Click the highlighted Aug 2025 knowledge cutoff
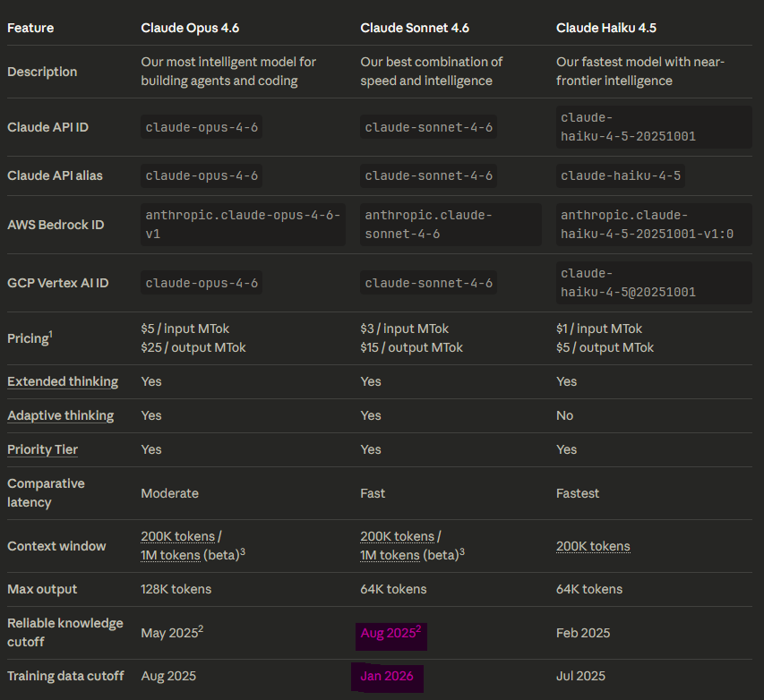 pos(391,632)
